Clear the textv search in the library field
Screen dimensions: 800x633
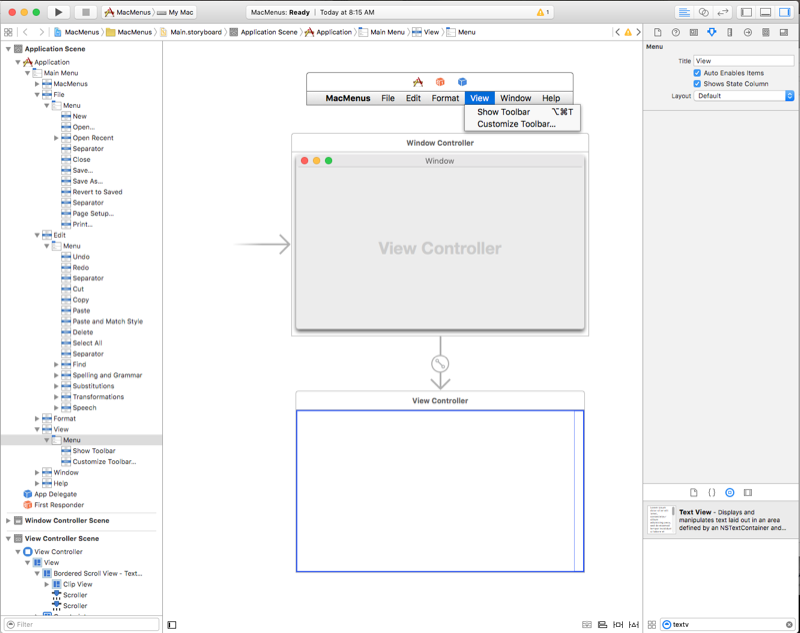pos(788,623)
